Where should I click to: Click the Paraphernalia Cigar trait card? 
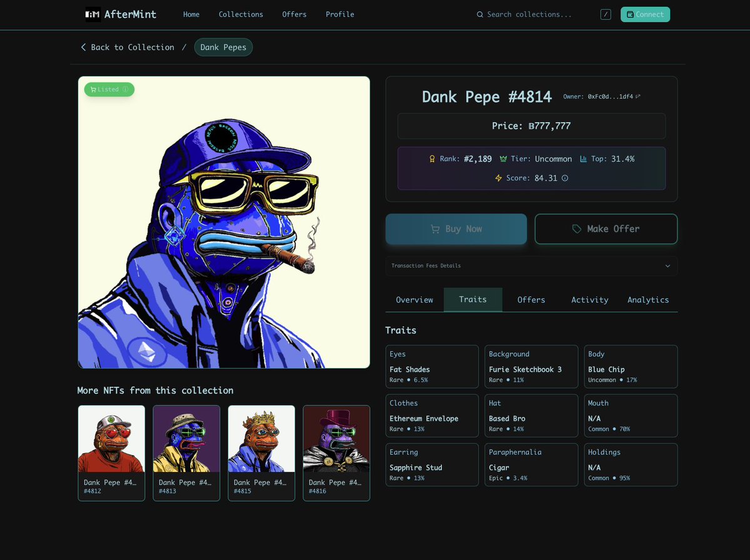[x=532, y=465]
